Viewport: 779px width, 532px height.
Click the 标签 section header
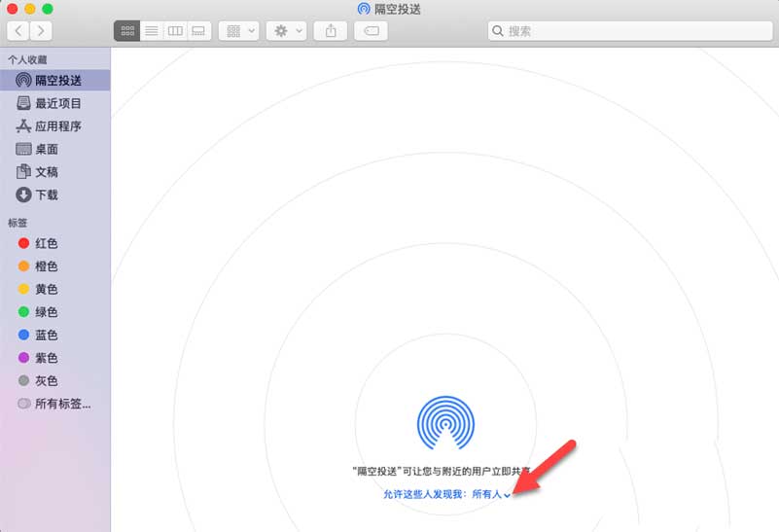18,223
